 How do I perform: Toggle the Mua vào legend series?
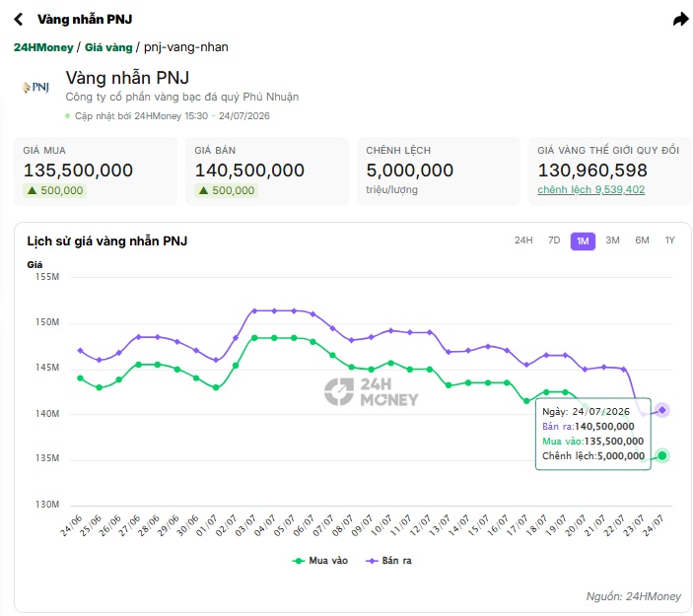point(320,561)
